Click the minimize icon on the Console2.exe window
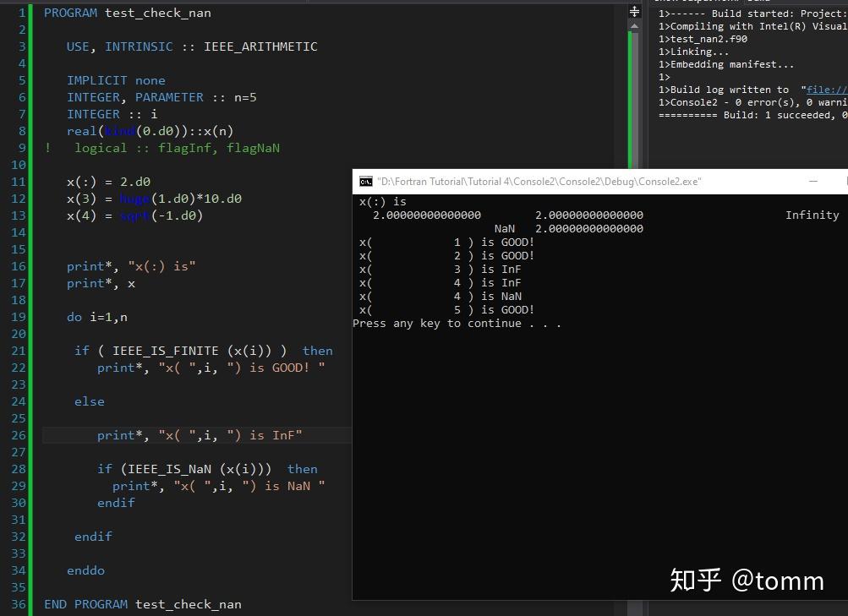 tap(812, 181)
